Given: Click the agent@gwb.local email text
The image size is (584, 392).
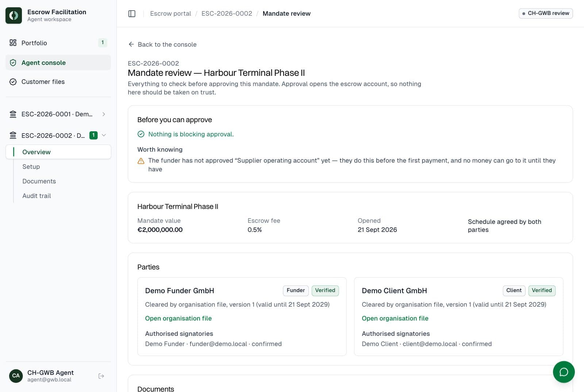Looking at the screenshot, I should point(49,380).
